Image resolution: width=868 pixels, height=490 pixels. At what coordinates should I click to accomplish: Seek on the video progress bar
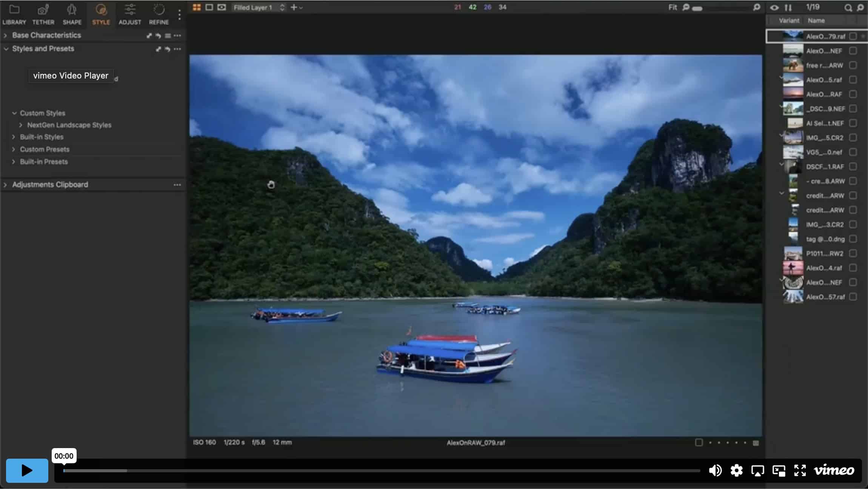point(381,471)
